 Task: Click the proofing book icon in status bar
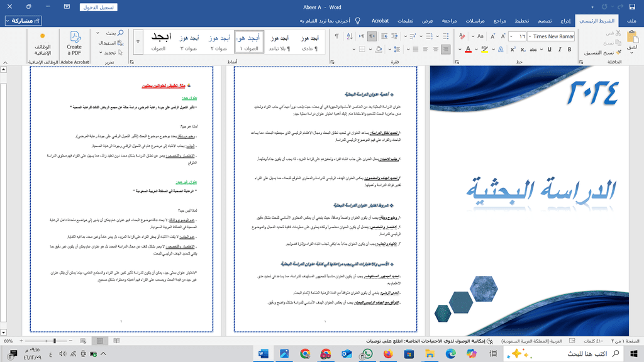572,341
